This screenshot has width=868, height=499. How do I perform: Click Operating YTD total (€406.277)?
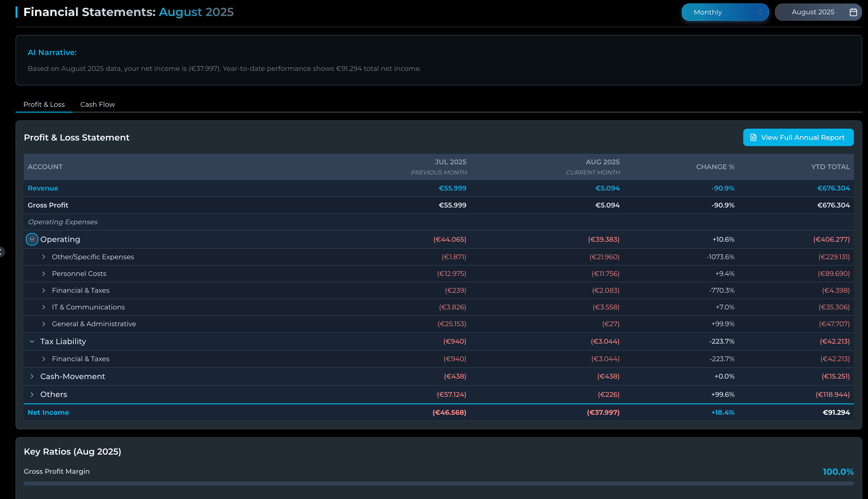pyautogui.click(x=831, y=239)
